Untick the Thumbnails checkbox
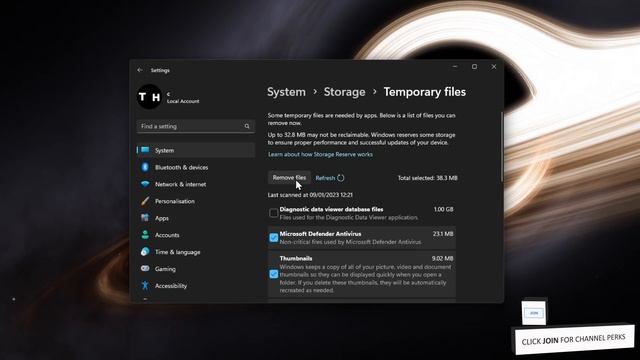Screen dimensions: 640x360 point(273,274)
